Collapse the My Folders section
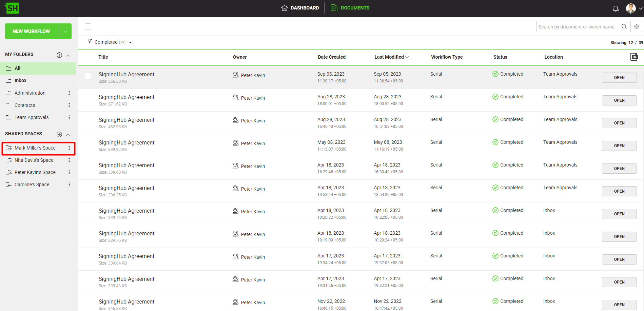The image size is (644, 311). [x=68, y=55]
